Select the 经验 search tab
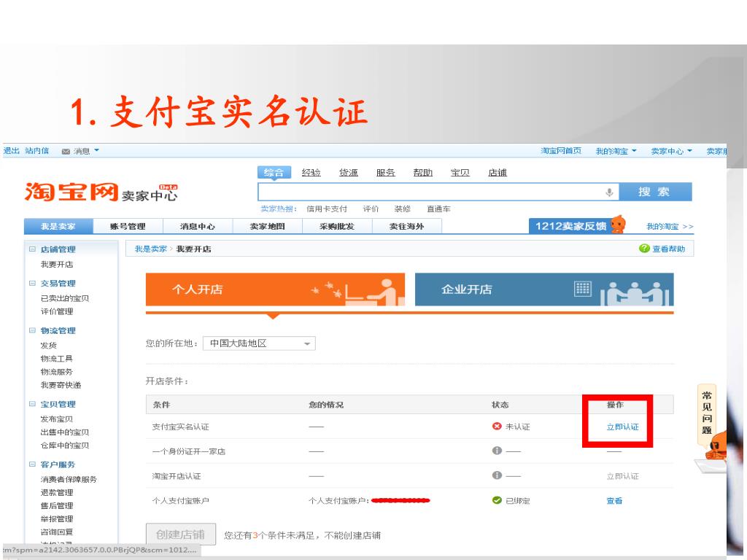Screen dimensions: 747x560 tap(311, 172)
